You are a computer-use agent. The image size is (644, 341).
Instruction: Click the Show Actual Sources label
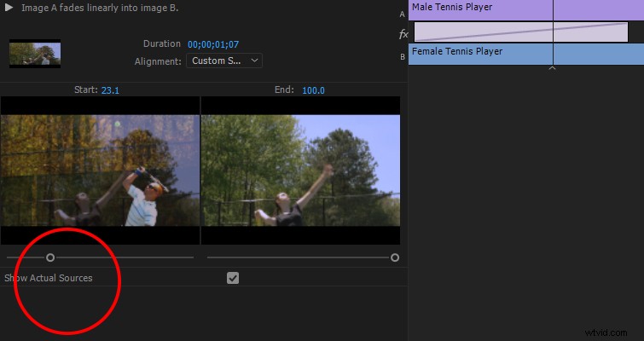49,278
